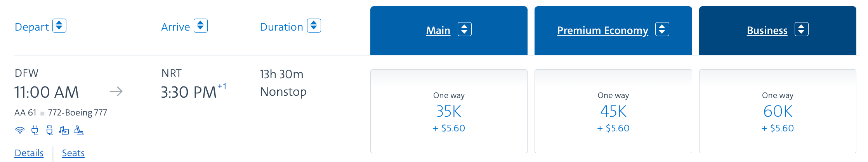Sort flights by arrival time arrows
The width and height of the screenshot is (868, 162).
(201, 26)
